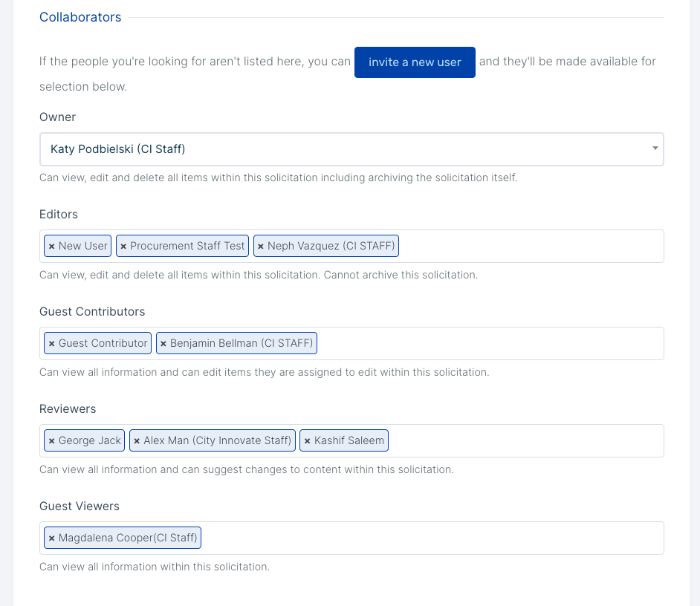Image resolution: width=700 pixels, height=606 pixels.
Task: Remove Benjamin Bellman from Guest Contributors
Action: (163, 344)
